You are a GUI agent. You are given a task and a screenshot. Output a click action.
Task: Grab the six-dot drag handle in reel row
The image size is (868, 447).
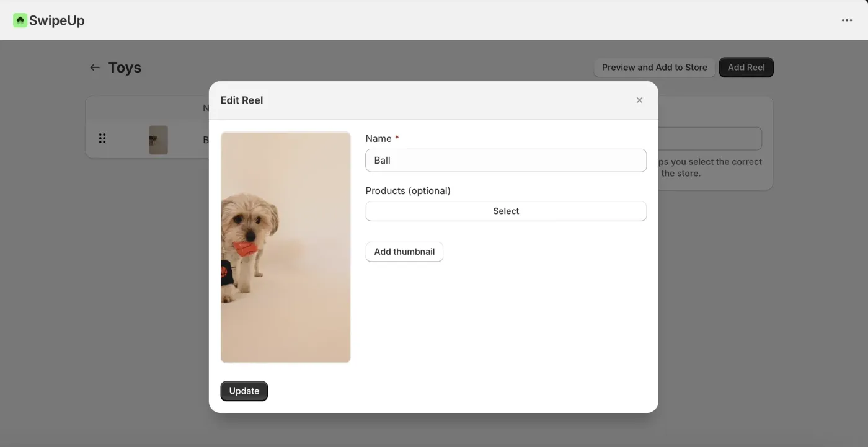[x=102, y=139]
